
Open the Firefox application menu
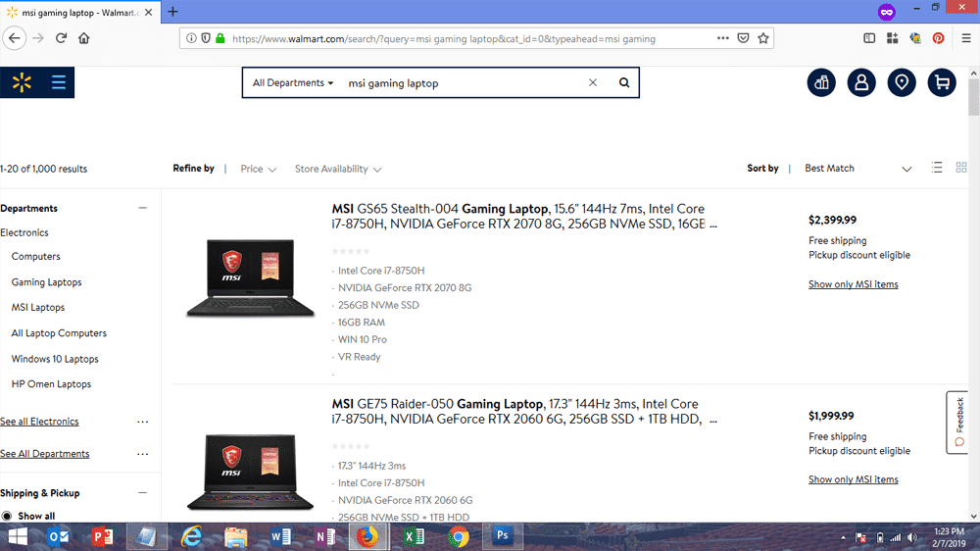965,38
